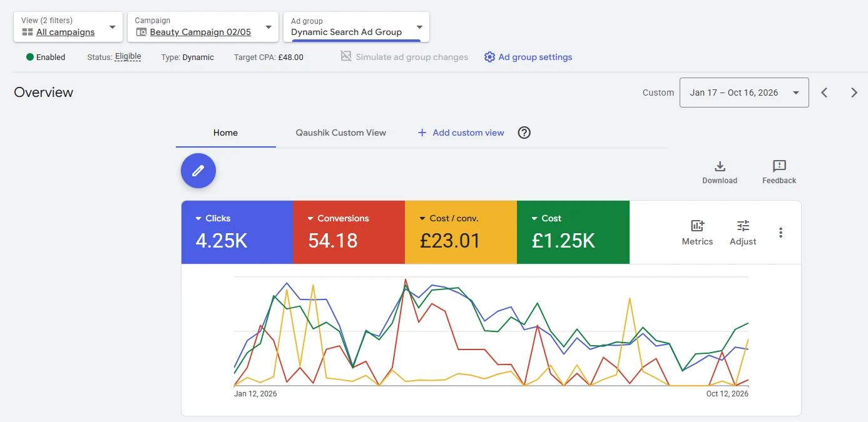Switch to the Home tab
The height and width of the screenshot is (422, 868).
225,133
